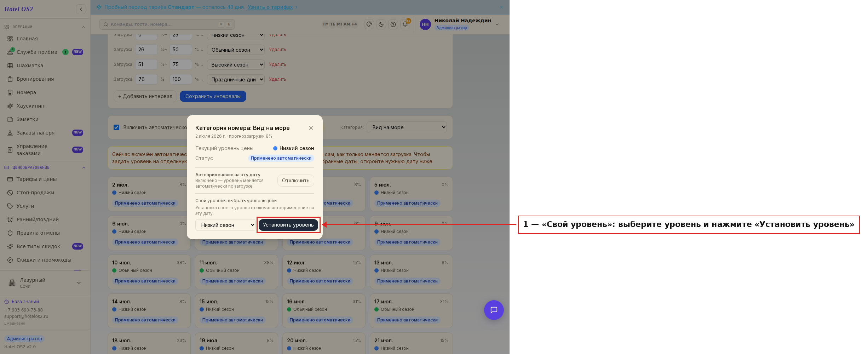Go to Шахматка page
This screenshot has height=354, width=868.
pyautogui.click(x=45, y=65)
